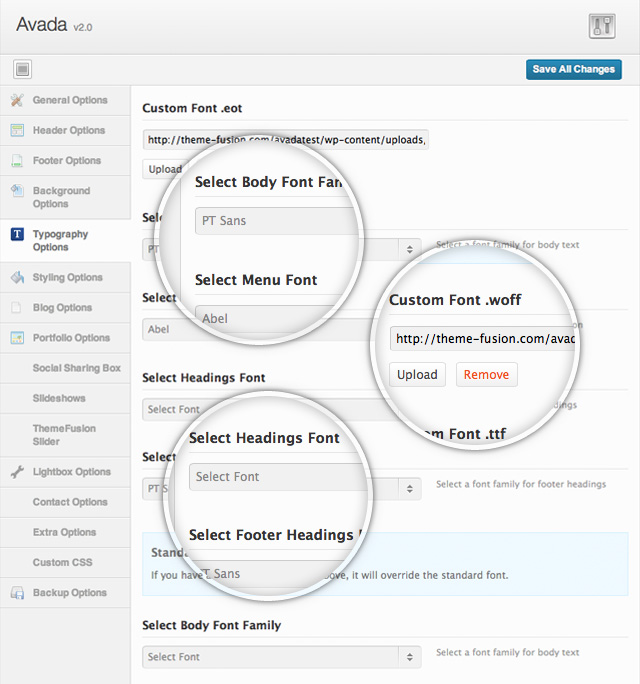Image resolution: width=640 pixels, height=684 pixels.
Task: Click the options panel icon next to Avada title
Action: coord(601,26)
